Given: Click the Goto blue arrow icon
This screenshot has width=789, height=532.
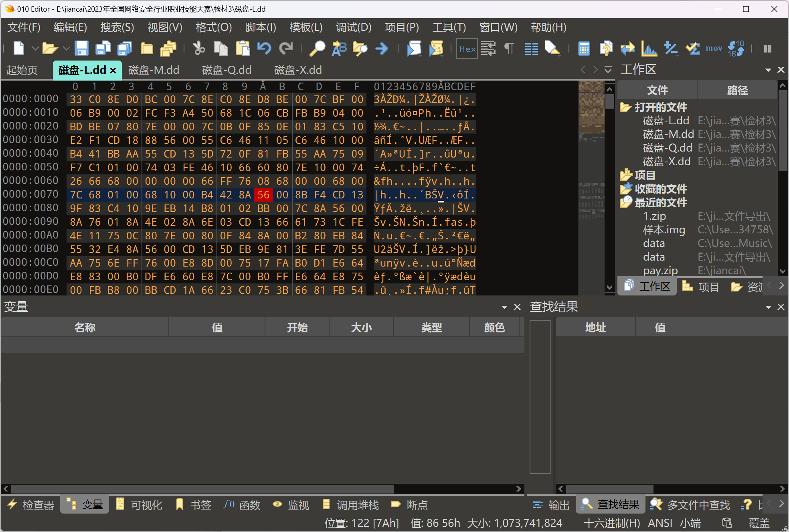Looking at the screenshot, I should [x=382, y=49].
